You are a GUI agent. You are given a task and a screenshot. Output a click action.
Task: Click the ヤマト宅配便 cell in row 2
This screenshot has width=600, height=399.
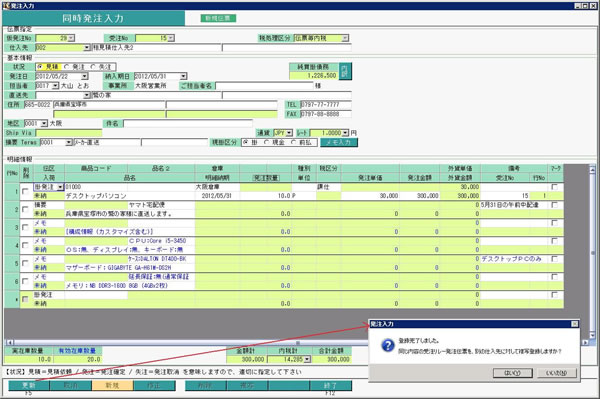161,205
